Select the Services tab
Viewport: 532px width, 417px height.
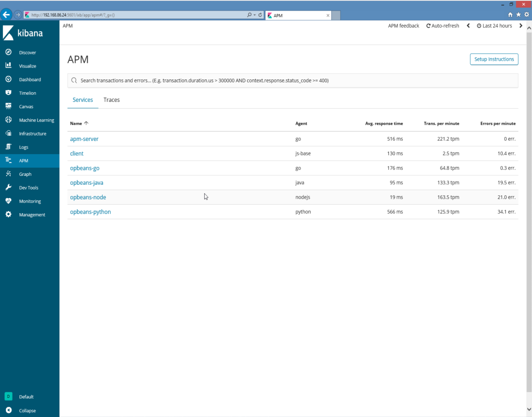83,100
